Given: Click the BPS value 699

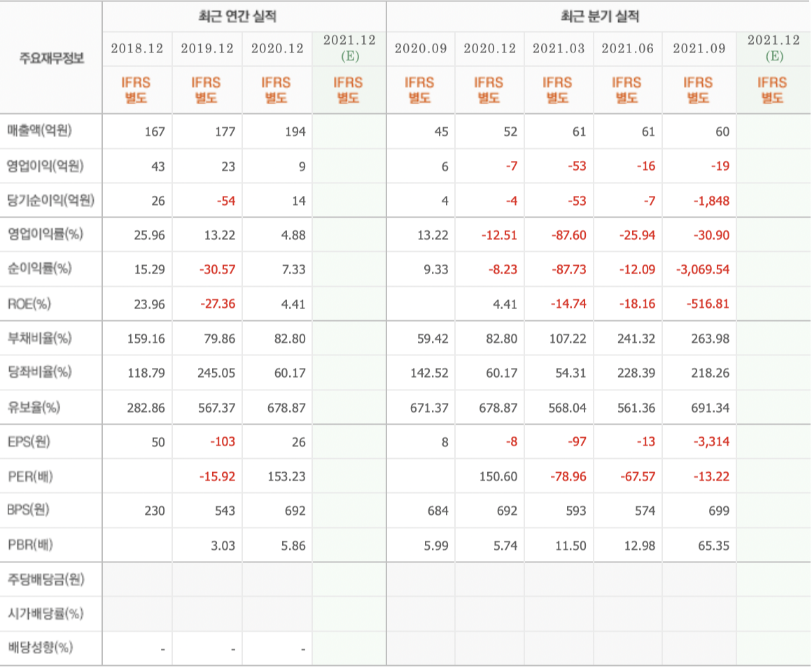Looking at the screenshot, I should click(720, 511).
